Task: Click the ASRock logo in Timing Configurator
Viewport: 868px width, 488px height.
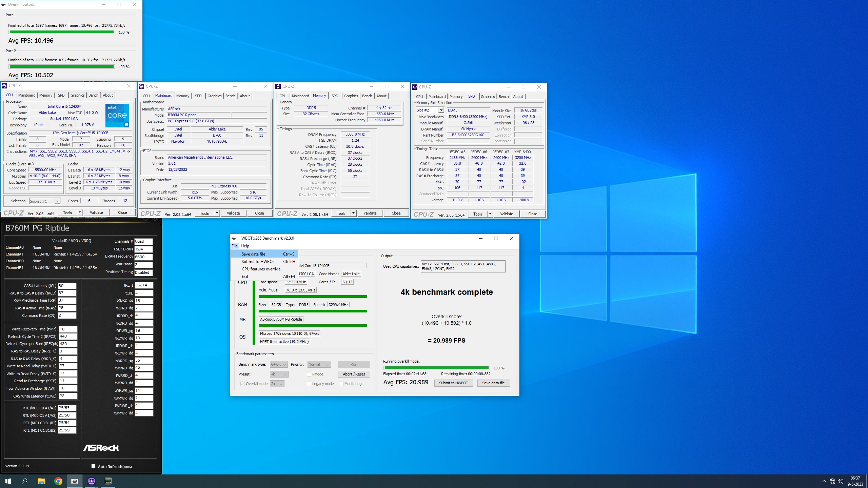Action: (101, 448)
